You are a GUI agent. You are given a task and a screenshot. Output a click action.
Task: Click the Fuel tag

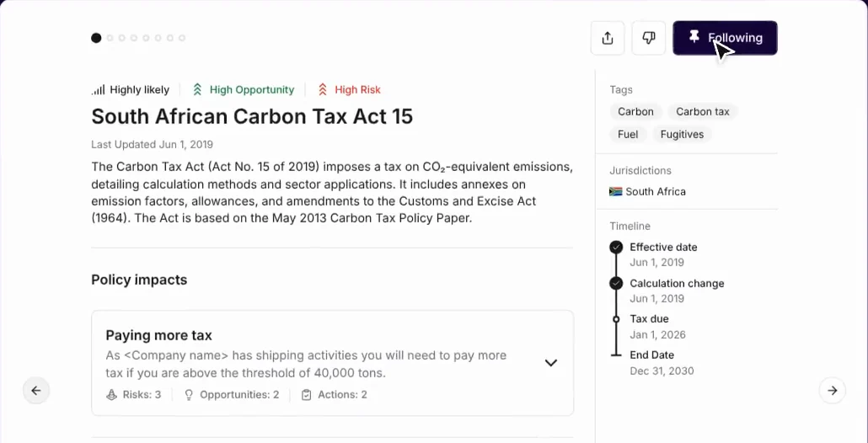[x=628, y=135]
